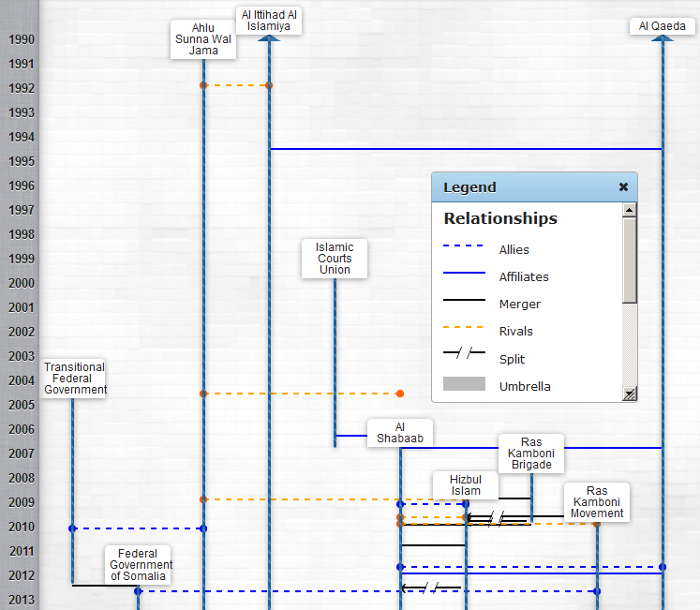Select the Transitional Federal Government label
This screenshot has height=610, width=700.
[73, 379]
